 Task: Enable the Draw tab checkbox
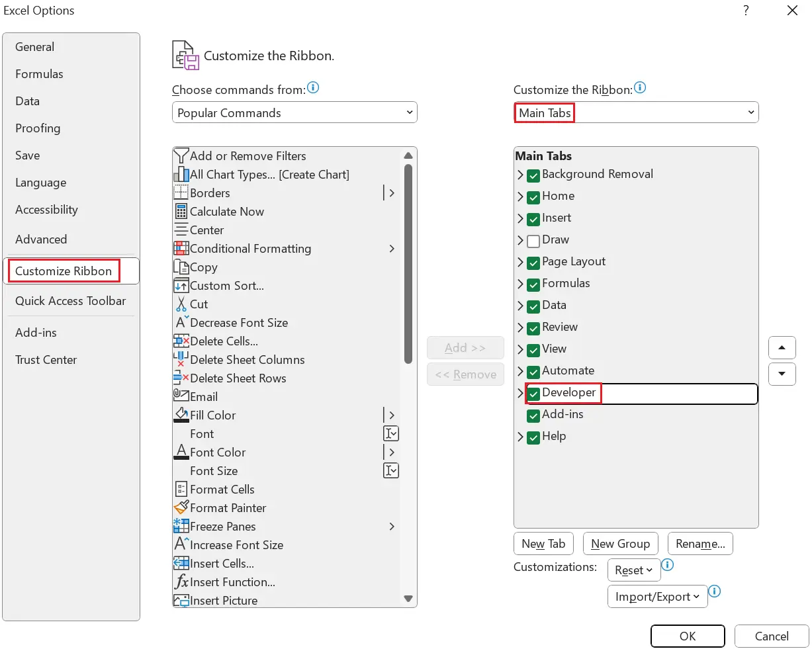click(x=533, y=241)
